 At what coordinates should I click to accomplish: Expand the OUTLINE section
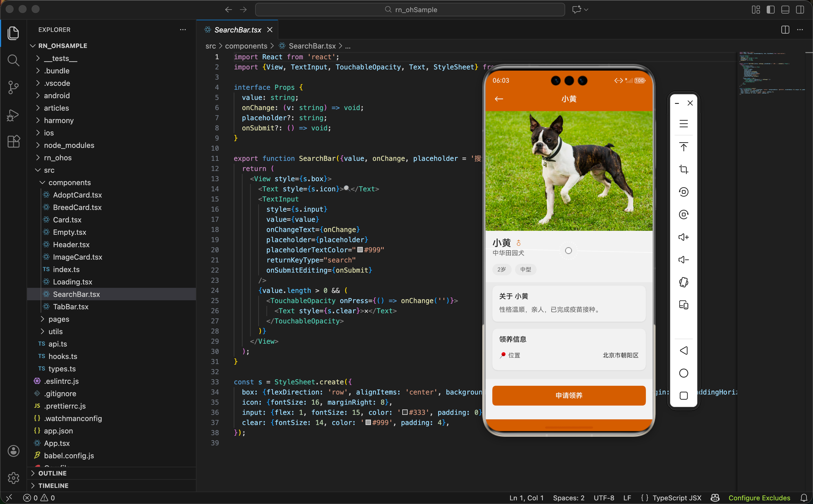coord(52,473)
